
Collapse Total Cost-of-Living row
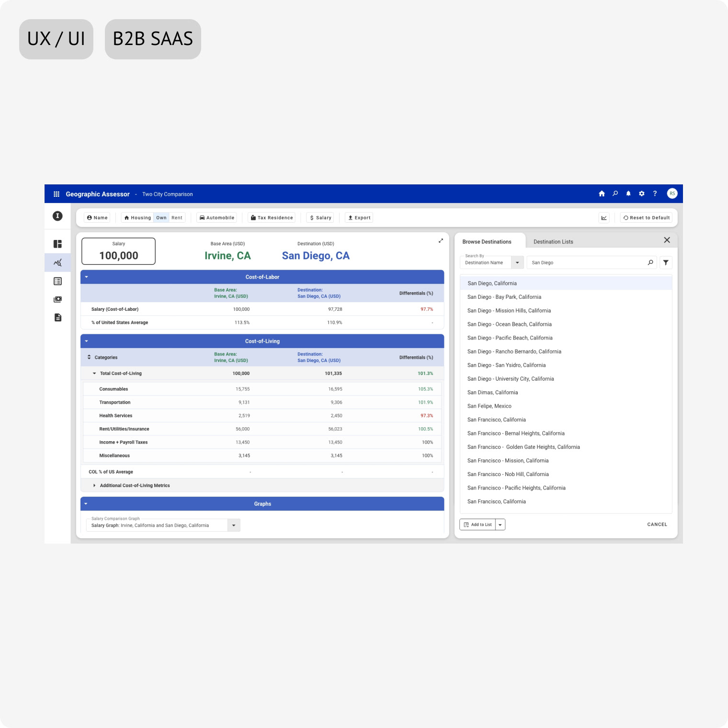[x=94, y=374]
